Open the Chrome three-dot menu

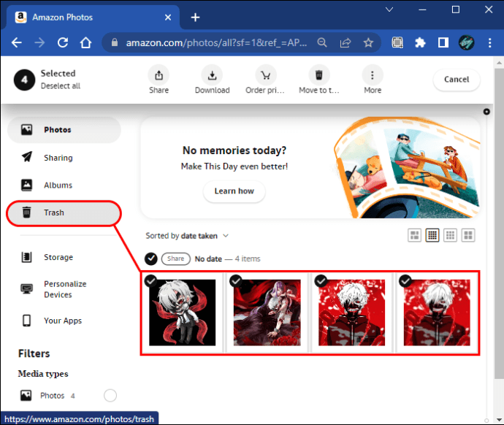490,42
